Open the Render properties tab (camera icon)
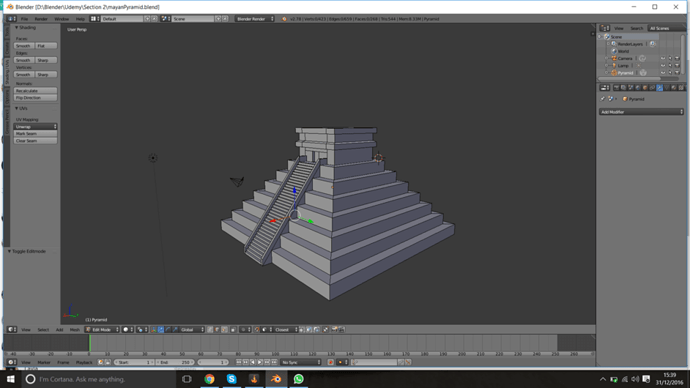The width and height of the screenshot is (690, 388). pos(617,88)
